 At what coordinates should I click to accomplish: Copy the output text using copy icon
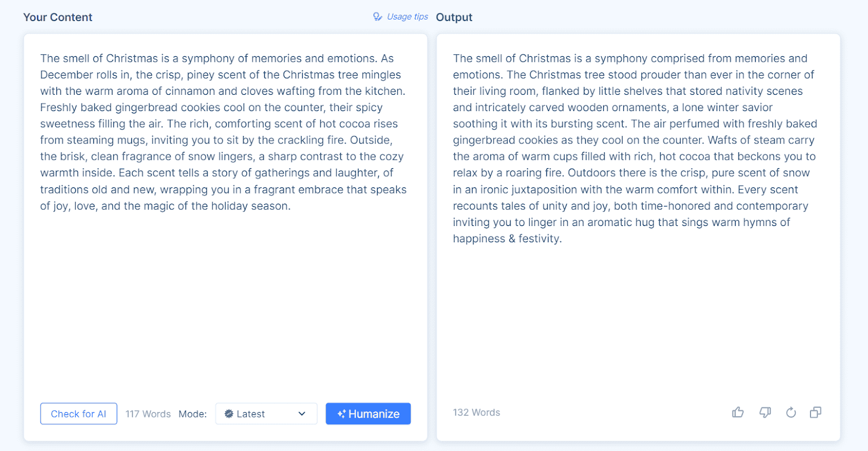point(815,413)
